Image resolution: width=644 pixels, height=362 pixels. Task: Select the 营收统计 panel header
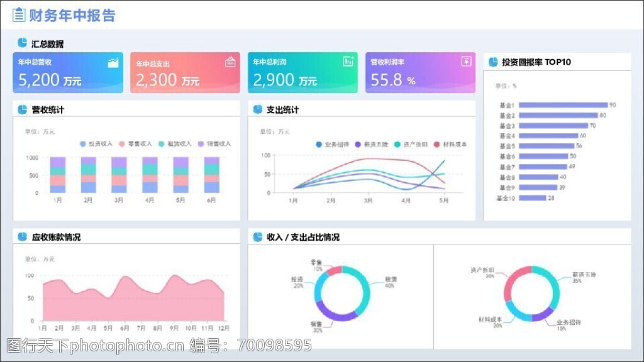tap(48, 110)
